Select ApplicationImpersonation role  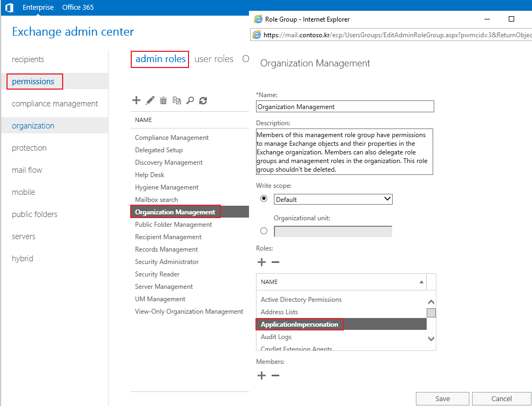[299, 324]
